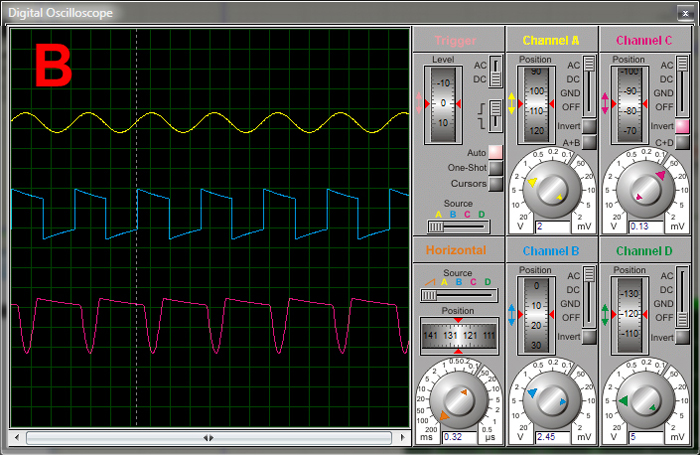Click the Trigger Level thumbwheel
Image resolution: width=700 pixels, height=455 pixels.
tap(443, 104)
